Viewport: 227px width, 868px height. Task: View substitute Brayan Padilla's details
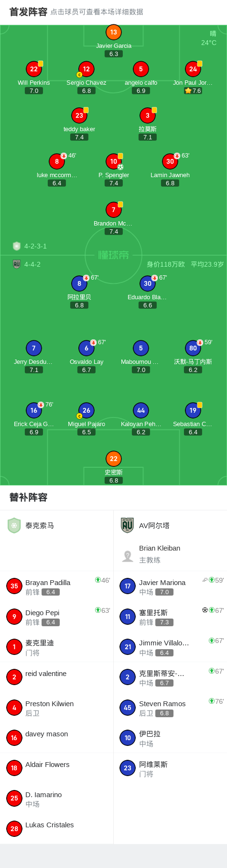[x=56, y=586]
